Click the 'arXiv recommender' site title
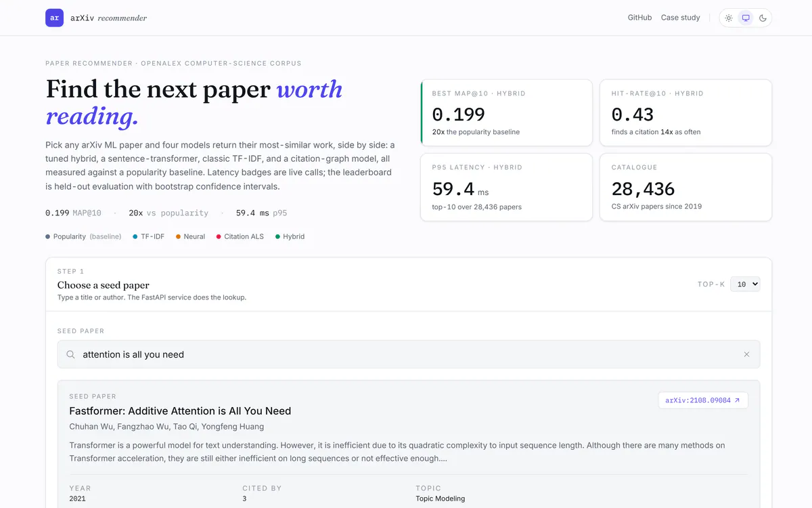 click(x=108, y=18)
